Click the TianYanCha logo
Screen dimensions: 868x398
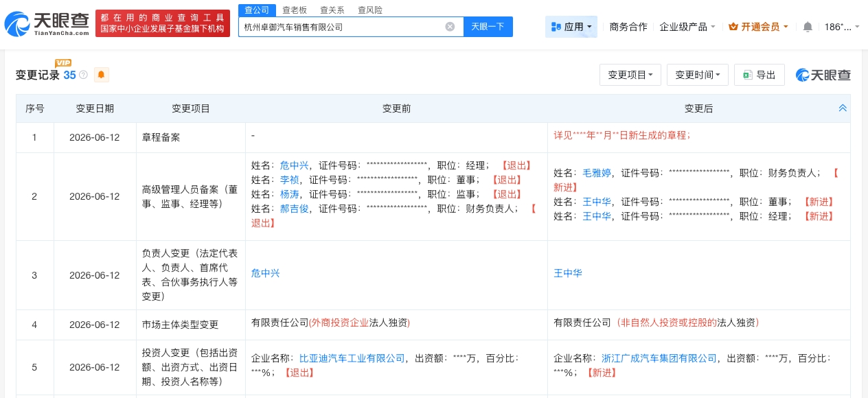(x=47, y=24)
